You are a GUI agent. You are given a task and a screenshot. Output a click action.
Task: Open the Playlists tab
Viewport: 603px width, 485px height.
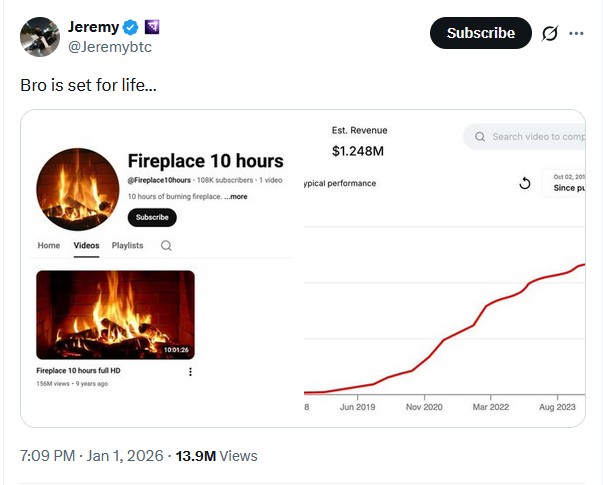[x=127, y=246]
